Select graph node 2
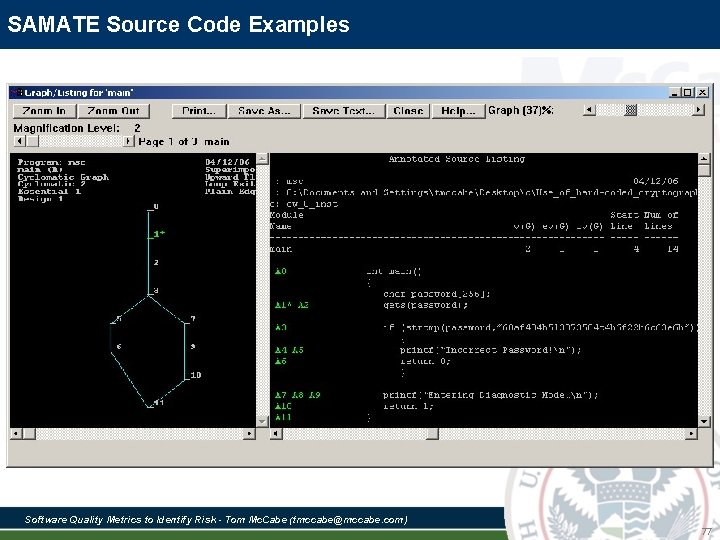This screenshot has height=540, width=720. [156, 262]
